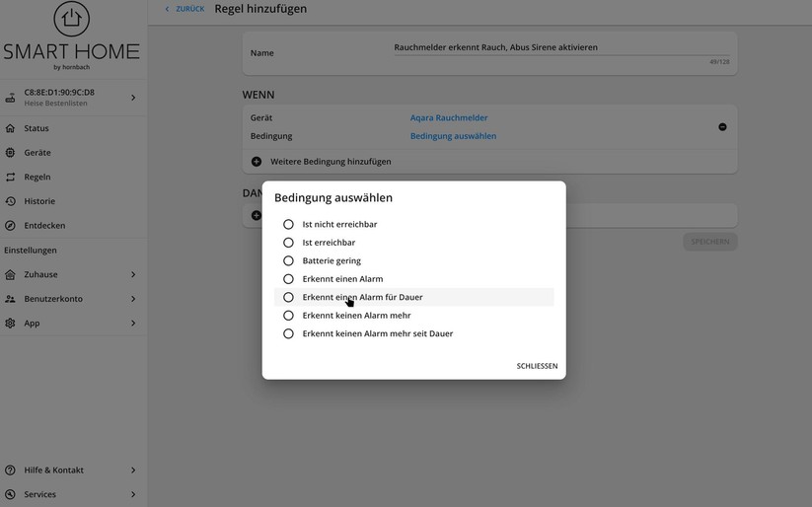Click the Regeln arrows icon

click(11, 178)
